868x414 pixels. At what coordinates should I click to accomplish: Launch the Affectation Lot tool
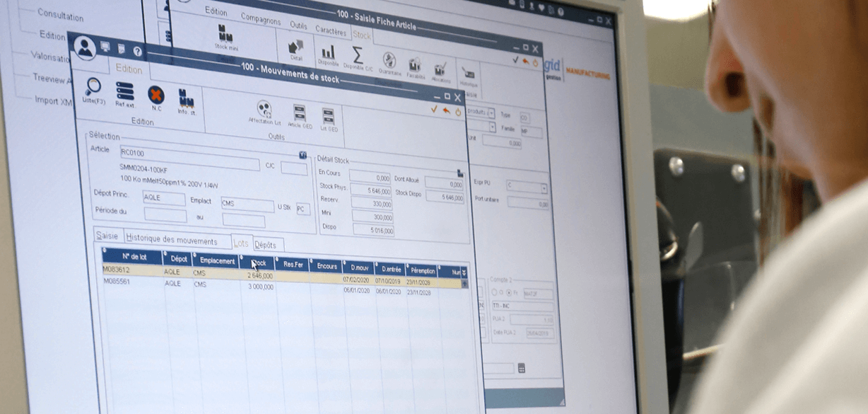click(264, 113)
